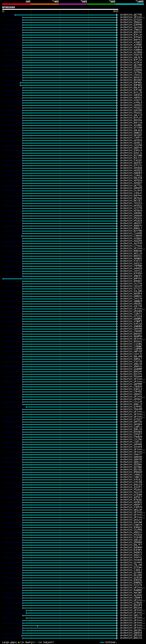This screenshot has height=644, width=146.
Task: Click the alignment bar for UniRef100_Q677H6
Action: pos(66,15)
